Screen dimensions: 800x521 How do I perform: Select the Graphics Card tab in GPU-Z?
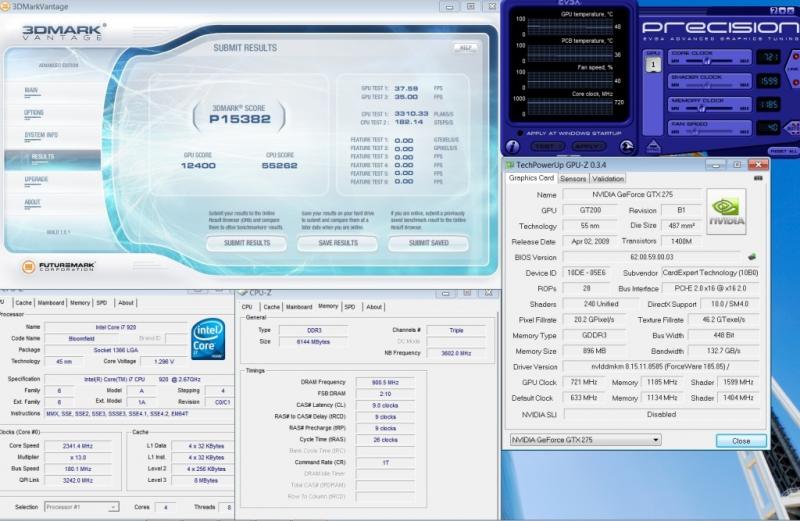click(x=531, y=178)
